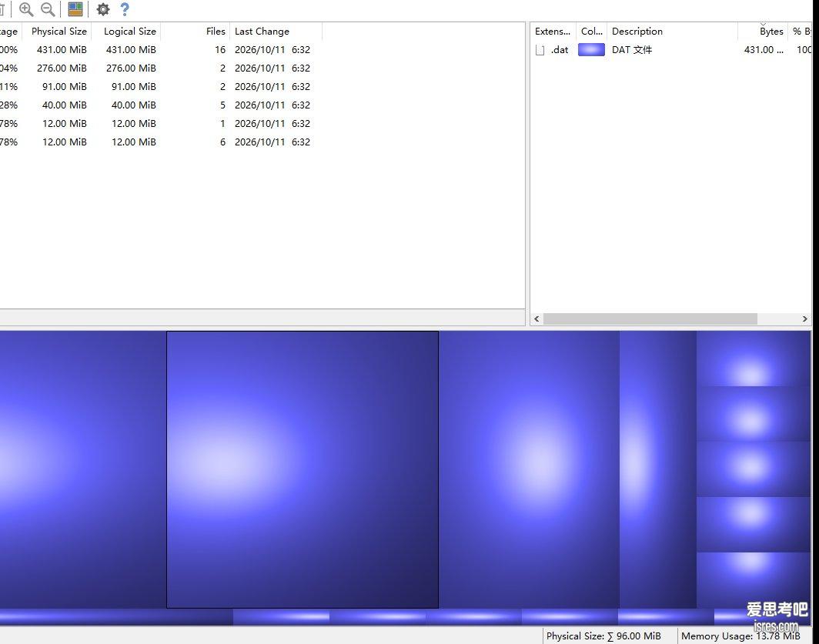Click the DAT 文件 description
819x644 pixels.
point(632,49)
